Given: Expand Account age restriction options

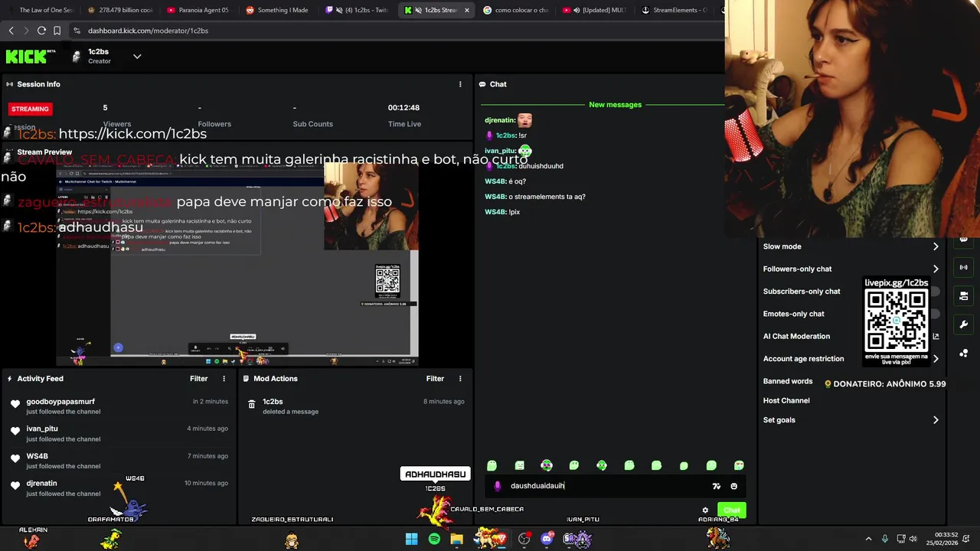Looking at the screenshot, I should [x=936, y=358].
